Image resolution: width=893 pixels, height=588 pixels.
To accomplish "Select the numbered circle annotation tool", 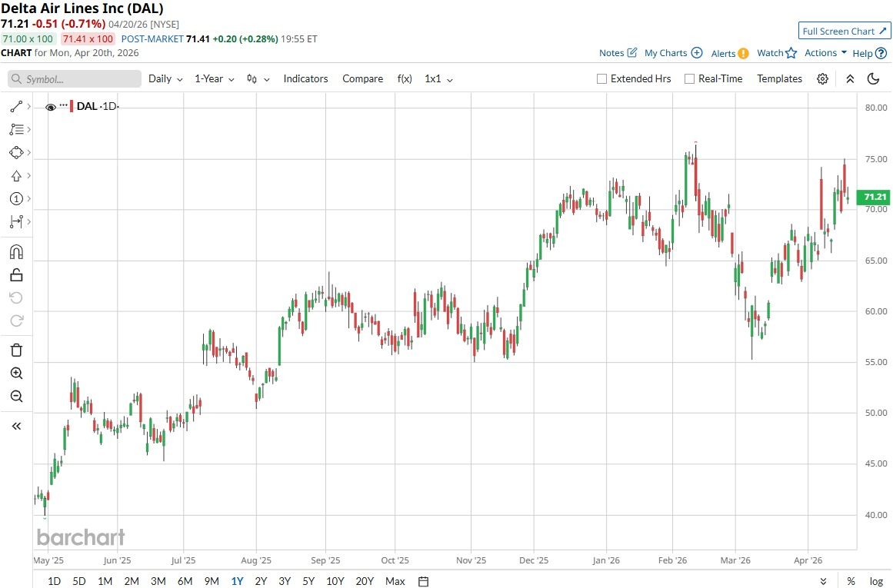I will (x=16, y=198).
